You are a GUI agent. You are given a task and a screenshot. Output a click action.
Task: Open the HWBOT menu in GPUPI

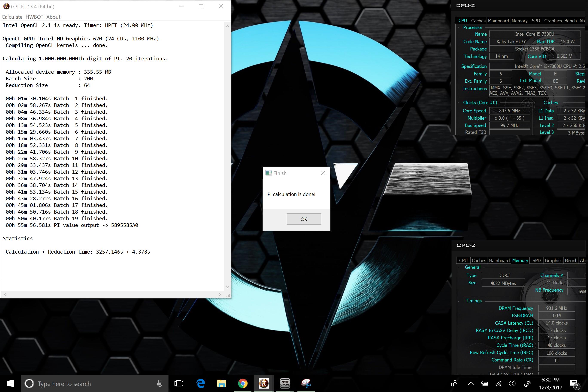point(34,17)
